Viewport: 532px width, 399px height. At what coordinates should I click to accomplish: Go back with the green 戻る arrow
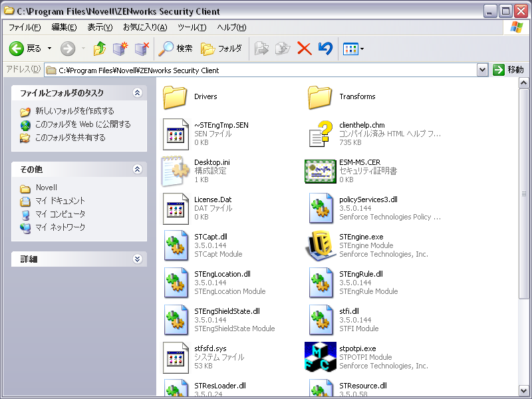click(25, 49)
